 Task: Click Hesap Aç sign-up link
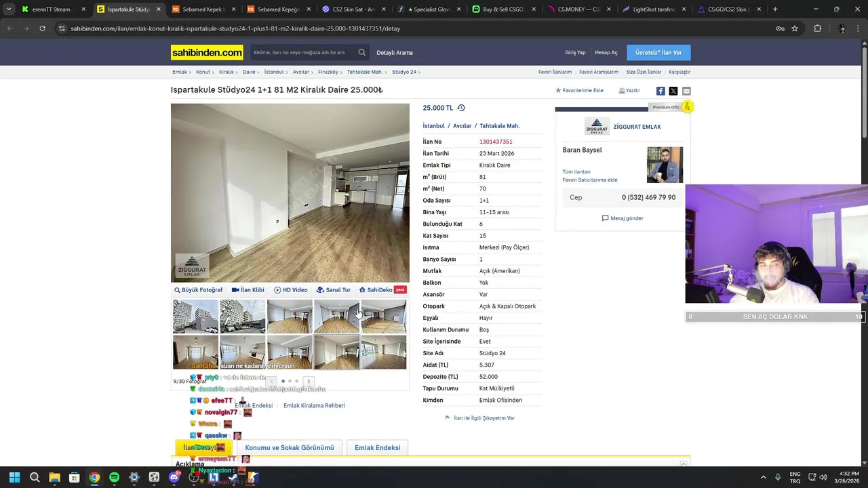pos(606,52)
